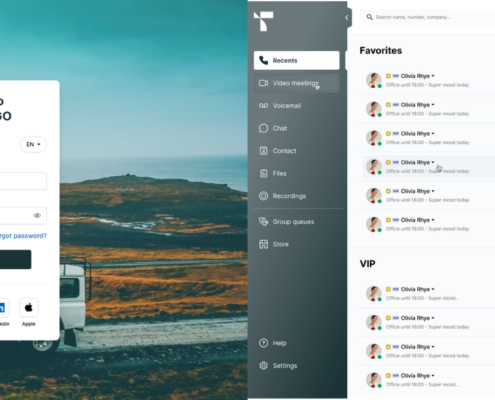
Task: Click the Chat bubble icon
Action: (x=263, y=128)
